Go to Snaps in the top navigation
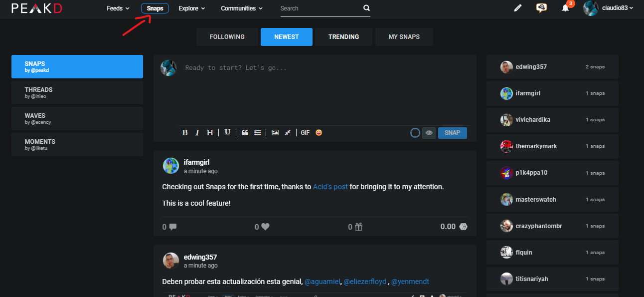This screenshot has height=297, width=644. (155, 8)
